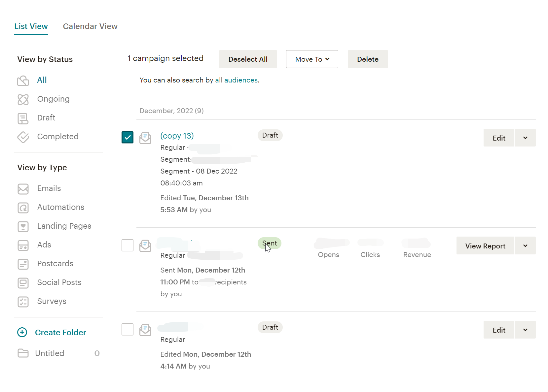Click the Completed checkmark icon
Screen dimensions: 548x392
point(23,137)
